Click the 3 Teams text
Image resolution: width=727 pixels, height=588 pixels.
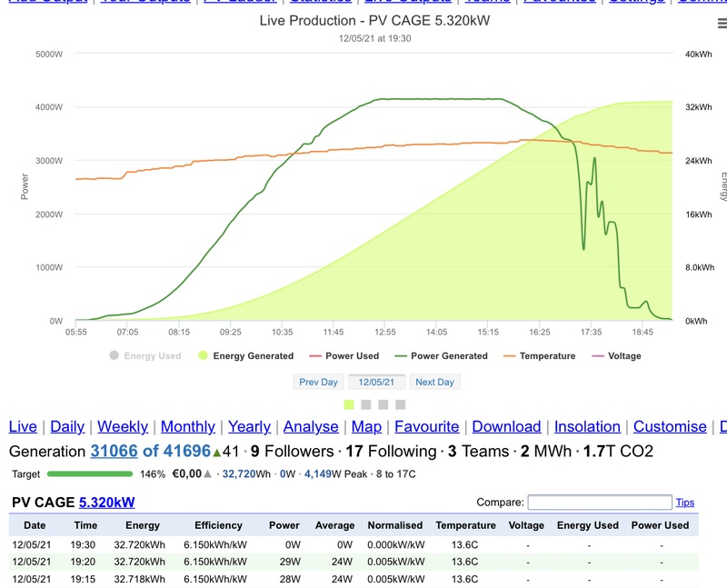click(x=479, y=451)
